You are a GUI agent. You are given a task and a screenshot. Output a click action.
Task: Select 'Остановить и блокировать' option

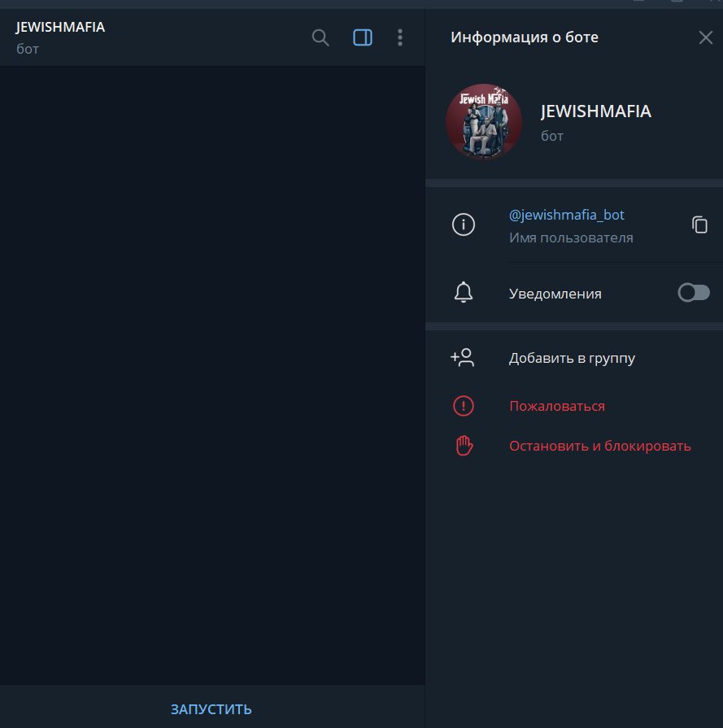(x=599, y=446)
